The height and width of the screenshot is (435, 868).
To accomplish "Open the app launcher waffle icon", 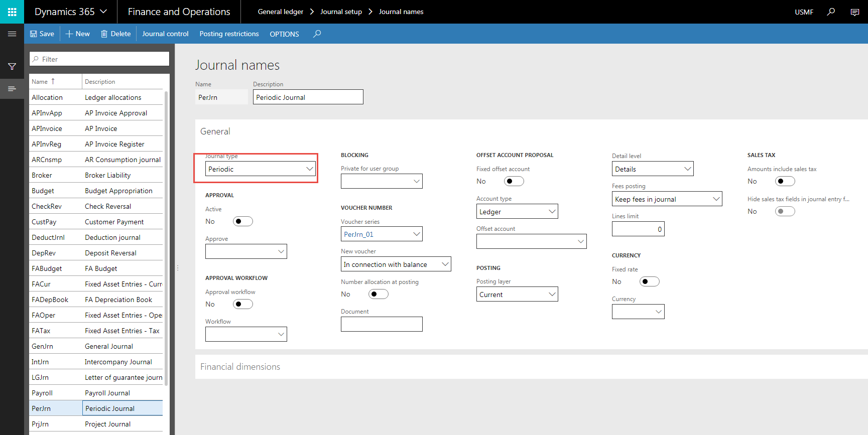I will point(12,12).
